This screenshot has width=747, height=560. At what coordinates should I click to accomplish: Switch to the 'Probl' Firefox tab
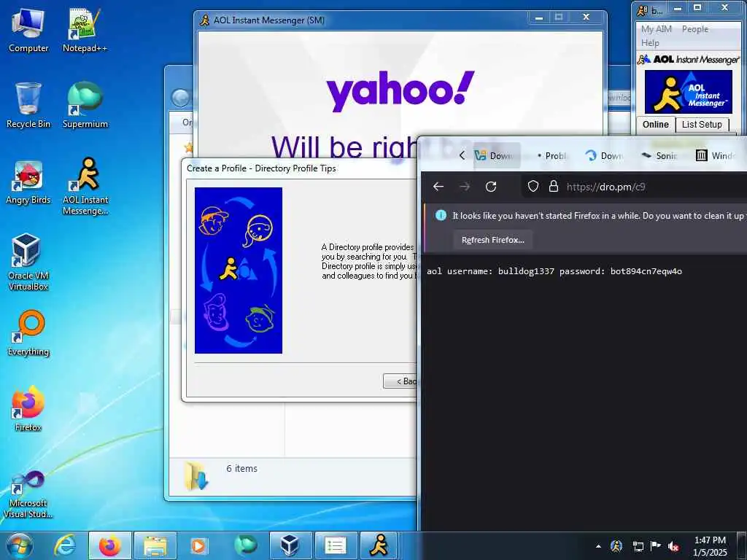(551, 156)
